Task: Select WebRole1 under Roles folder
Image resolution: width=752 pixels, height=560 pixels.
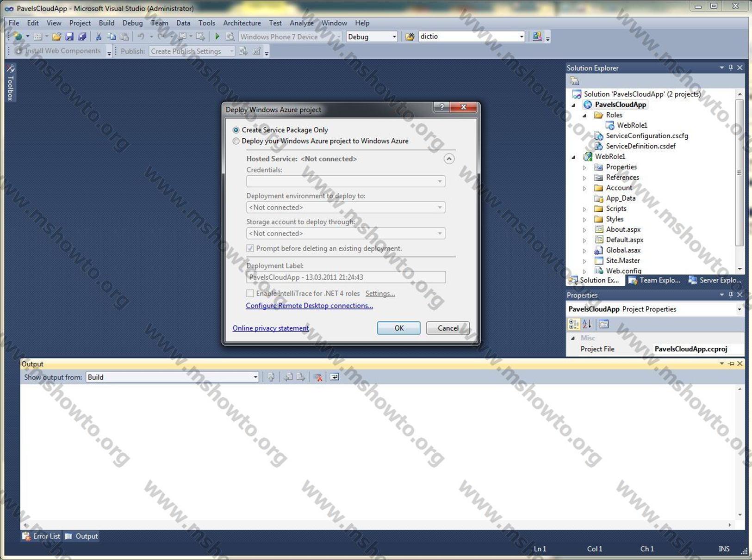Action: click(632, 125)
